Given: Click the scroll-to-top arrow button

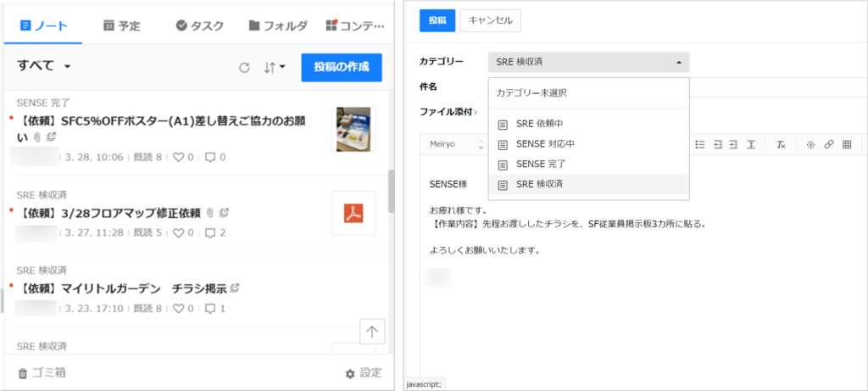Looking at the screenshot, I should click(x=372, y=332).
